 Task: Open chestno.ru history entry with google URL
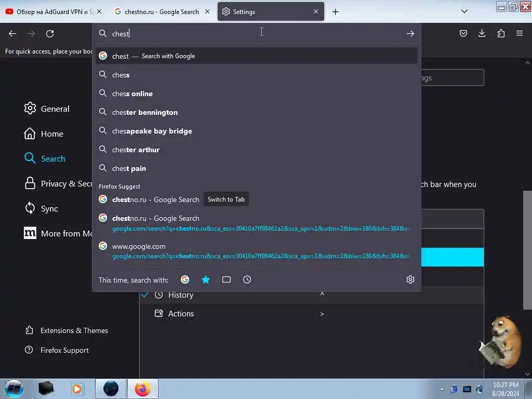tap(256, 223)
